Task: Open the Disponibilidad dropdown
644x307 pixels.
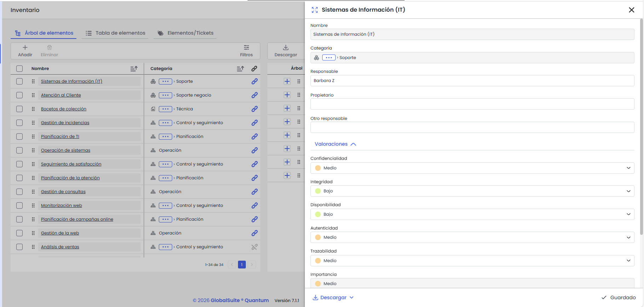Action: point(472,214)
